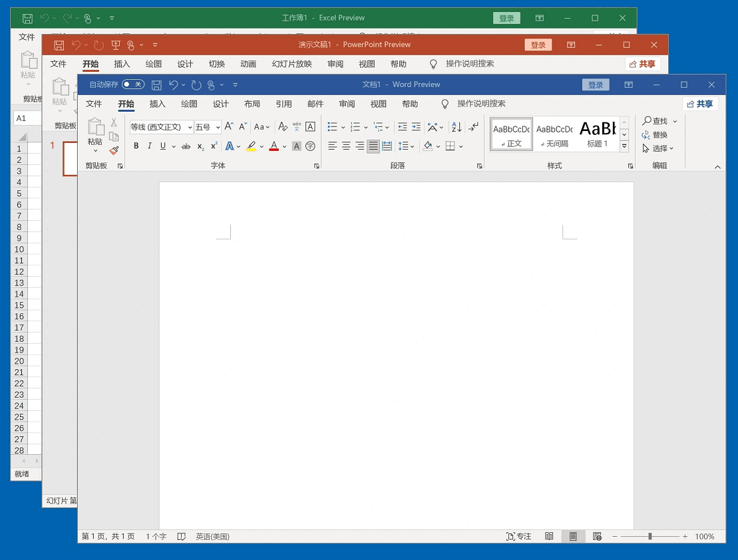
Task: Toggle Strikethrough formatting in Word
Action: pyautogui.click(x=186, y=146)
